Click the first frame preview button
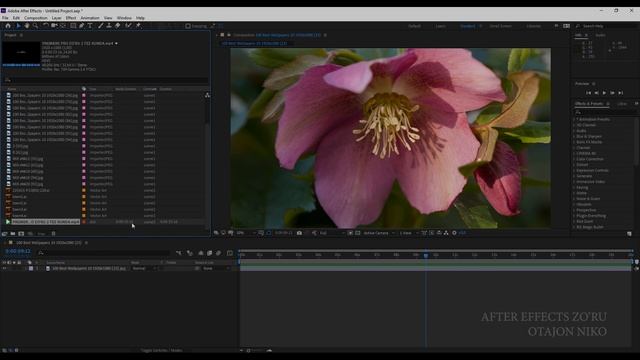 589,93
